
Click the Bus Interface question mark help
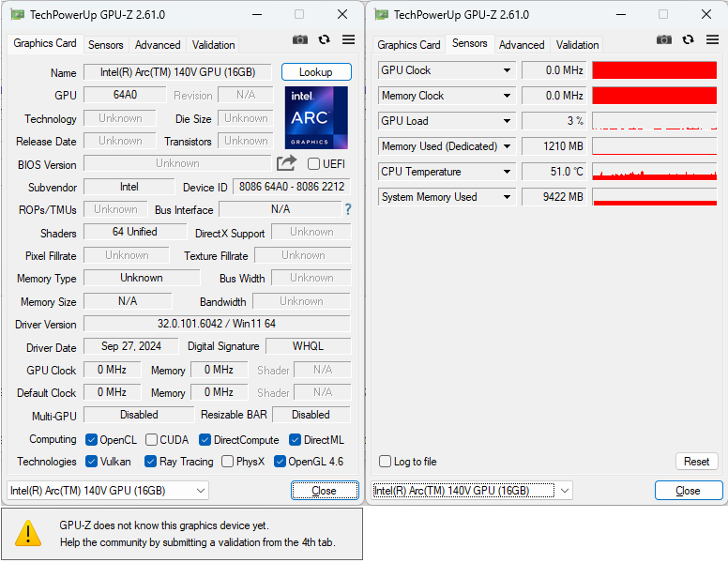point(348,209)
